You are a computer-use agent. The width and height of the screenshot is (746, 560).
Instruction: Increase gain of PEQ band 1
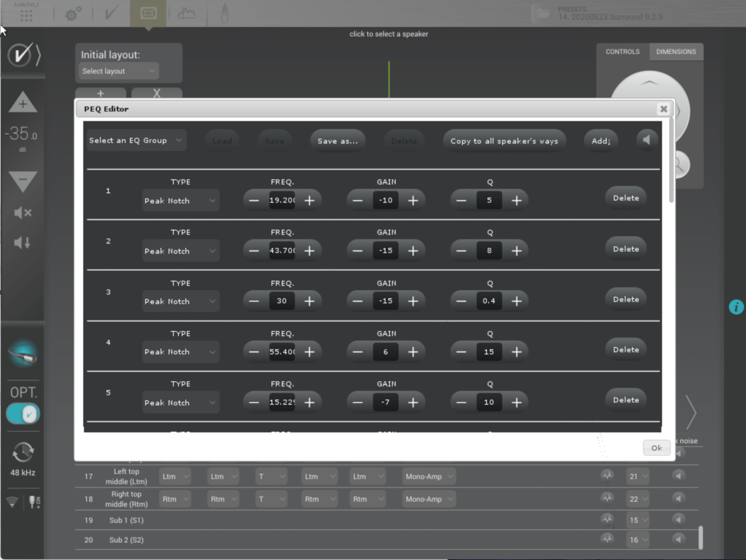pyautogui.click(x=413, y=201)
